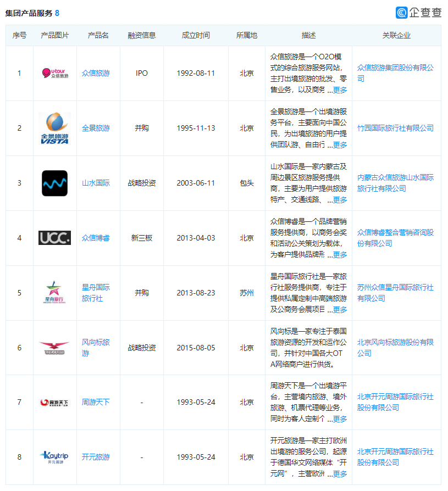Click the date 1992-08-11
The height and width of the screenshot is (491, 448).
click(196, 73)
